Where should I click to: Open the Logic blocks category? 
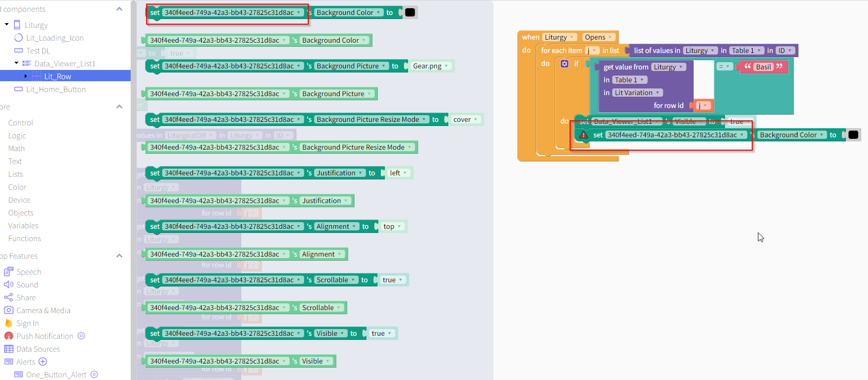[x=17, y=135]
